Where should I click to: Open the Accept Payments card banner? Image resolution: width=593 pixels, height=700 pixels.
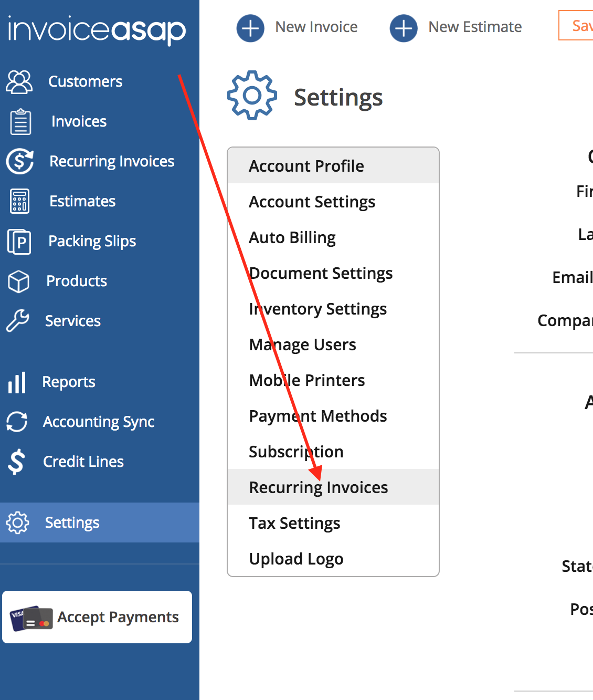coord(97,617)
